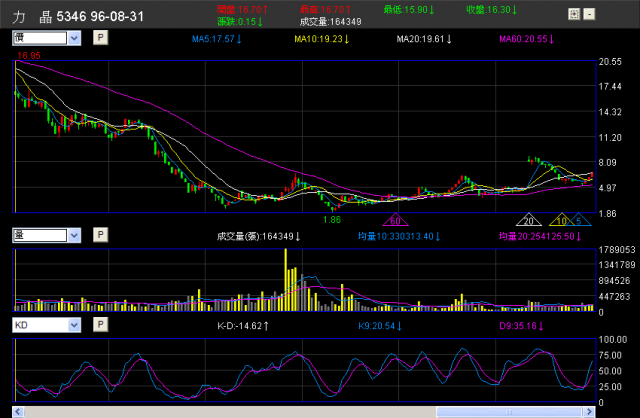Click inside the price chart type field
The image size is (640, 418).
pos(40,38)
